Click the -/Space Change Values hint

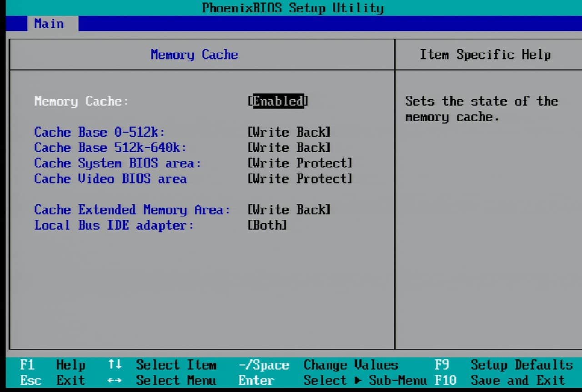click(x=318, y=365)
